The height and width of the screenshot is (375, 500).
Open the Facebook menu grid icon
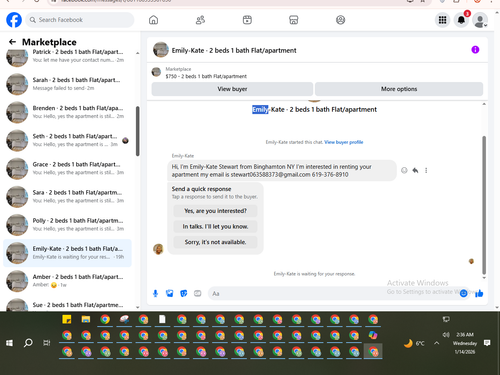click(x=442, y=20)
